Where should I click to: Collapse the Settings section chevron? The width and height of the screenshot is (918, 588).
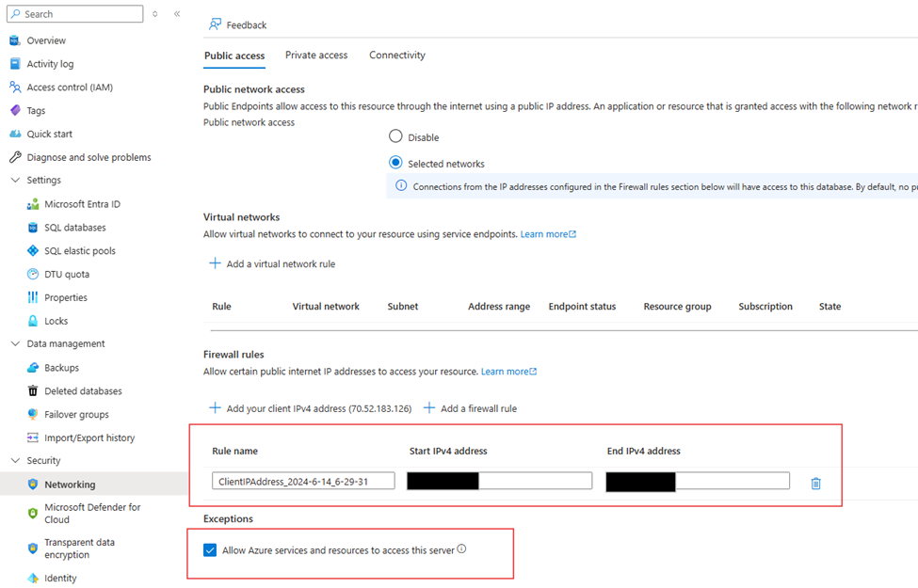[15, 181]
